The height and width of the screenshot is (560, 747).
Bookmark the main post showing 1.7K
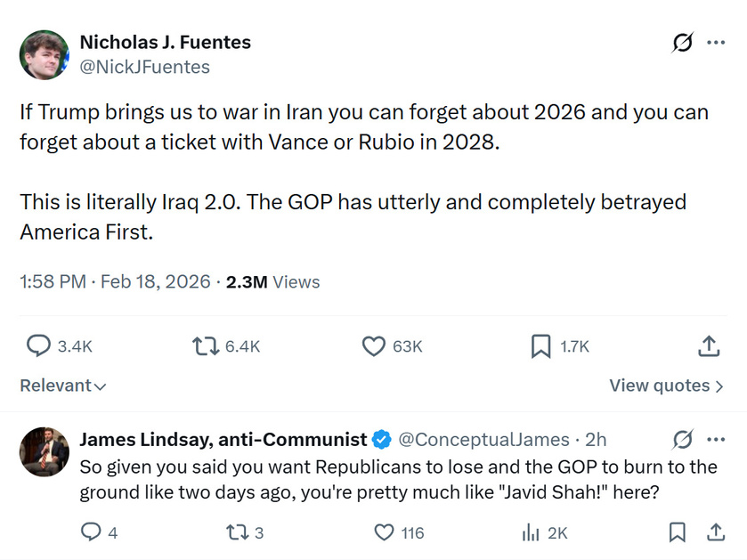(540, 346)
